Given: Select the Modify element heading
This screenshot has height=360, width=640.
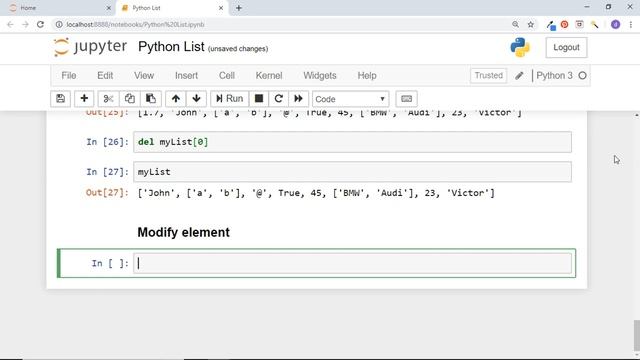Looking at the screenshot, I should point(183,232).
